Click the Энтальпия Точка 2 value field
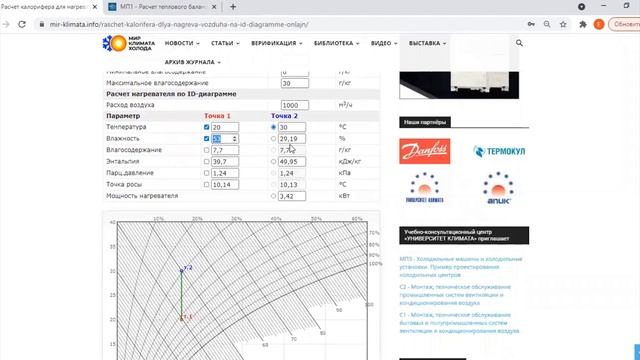 click(292, 162)
